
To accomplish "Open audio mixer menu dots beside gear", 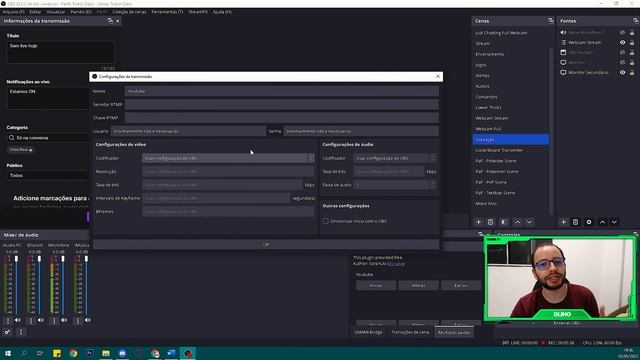I will [x=21, y=332].
